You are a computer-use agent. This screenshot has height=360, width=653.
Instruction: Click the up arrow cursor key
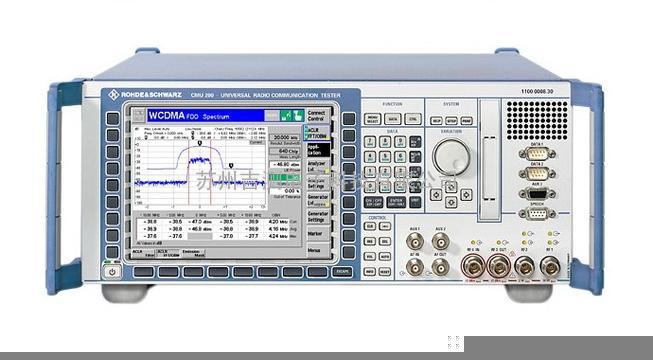[x=451, y=187]
